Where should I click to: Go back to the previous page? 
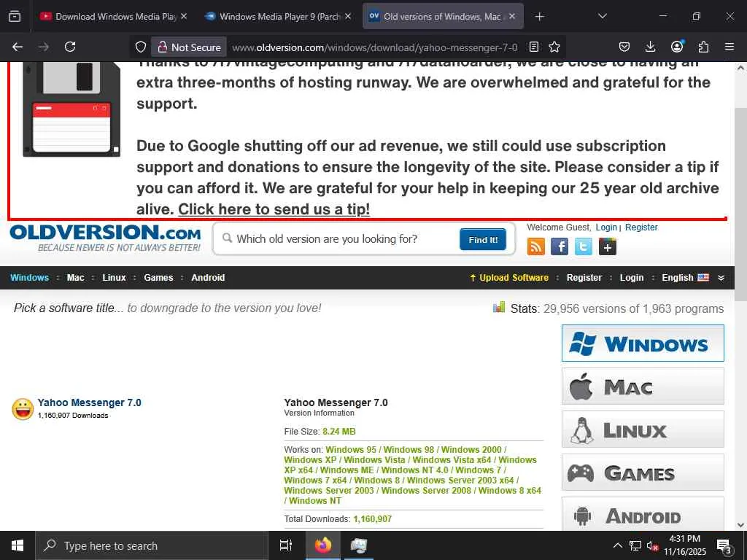pos(18,47)
